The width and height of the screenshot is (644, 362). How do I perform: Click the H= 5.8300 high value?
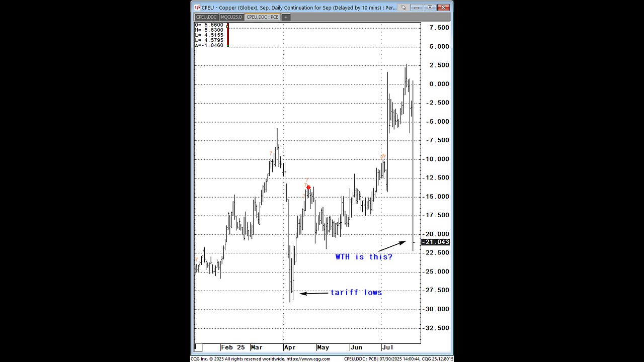pyautogui.click(x=209, y=30)
